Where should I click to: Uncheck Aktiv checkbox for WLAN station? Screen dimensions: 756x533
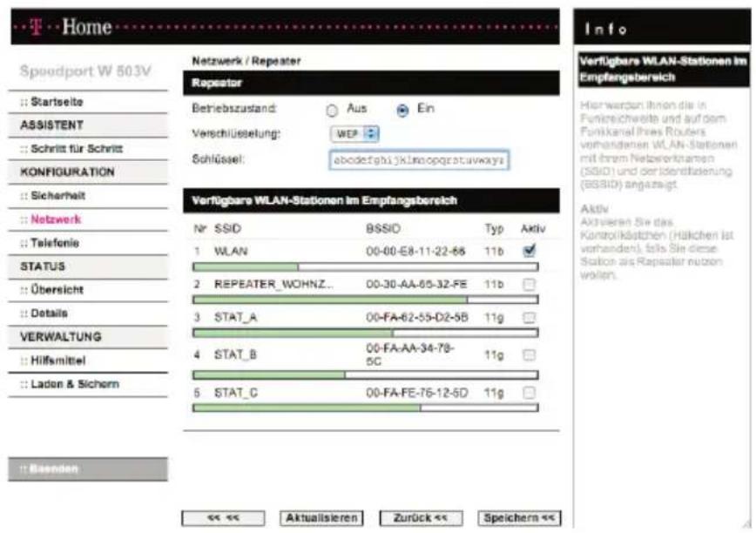(x=529, y=251)
